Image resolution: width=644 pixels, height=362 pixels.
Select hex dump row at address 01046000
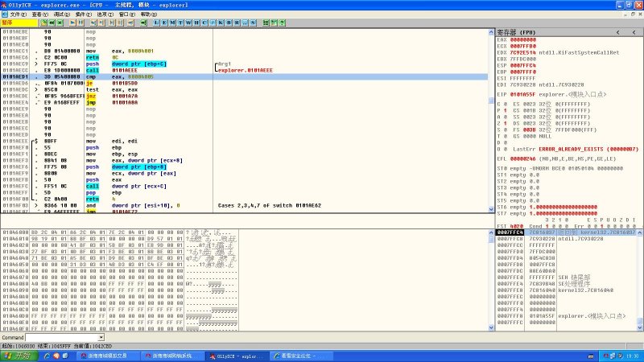[120, 232]
